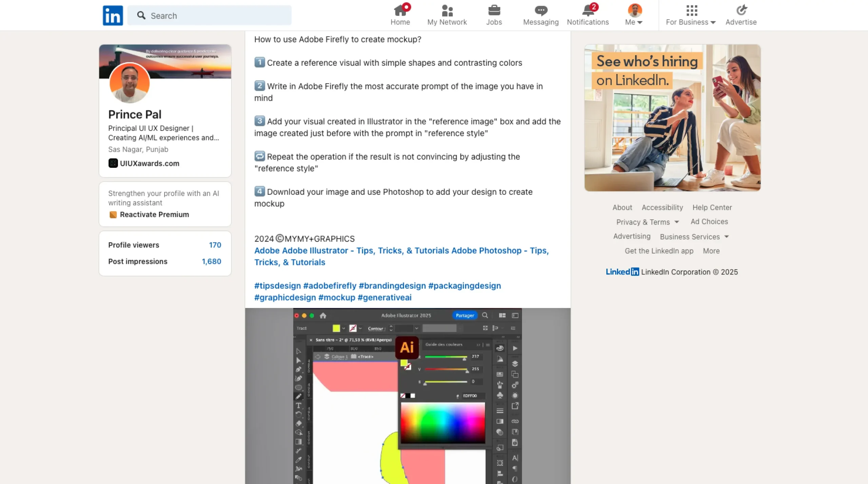Click the #graphicdesign hashtag
The width and height of the screenshot is (868, 484).
(x=285, y=297)
